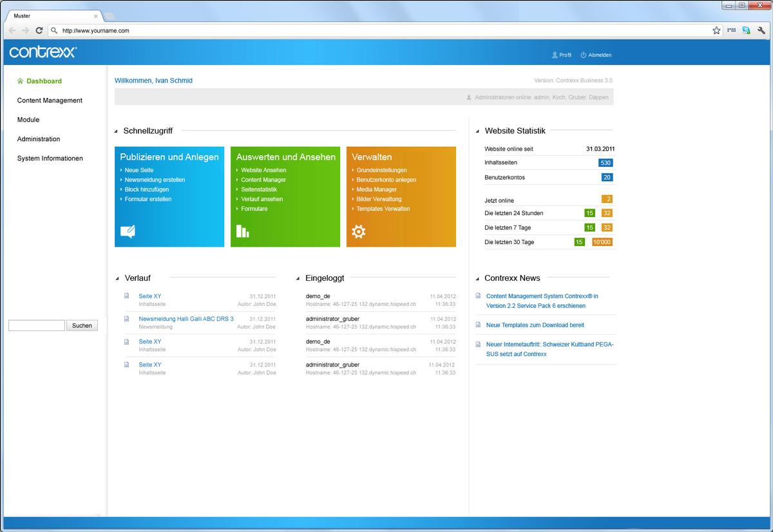Click the Suchen button

coord(82,325)
